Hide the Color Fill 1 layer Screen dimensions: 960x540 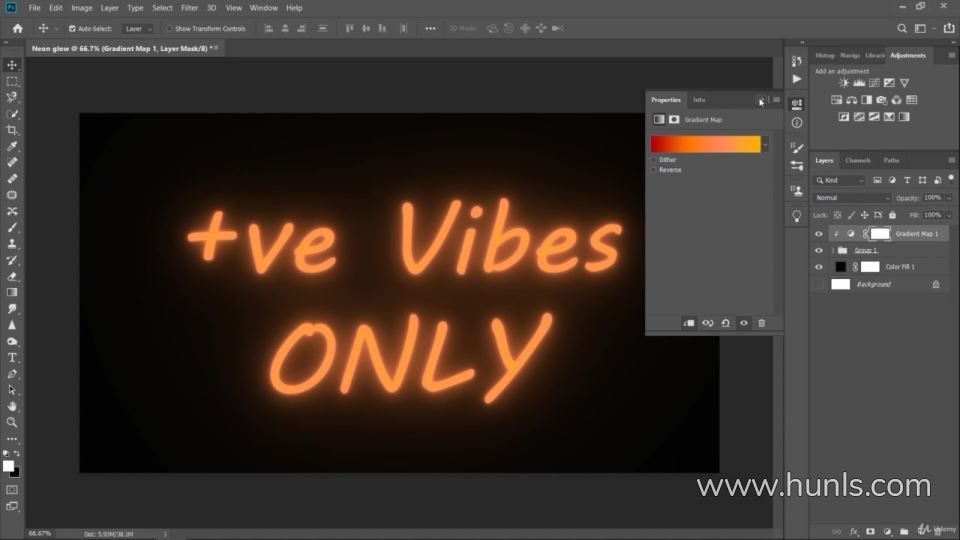click(x=819, y=267)
